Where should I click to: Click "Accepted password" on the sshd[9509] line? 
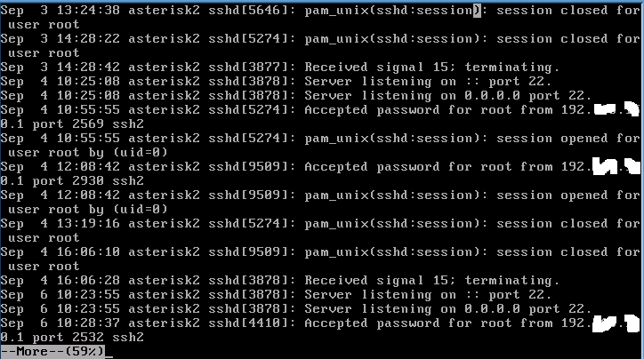(363, 167)
